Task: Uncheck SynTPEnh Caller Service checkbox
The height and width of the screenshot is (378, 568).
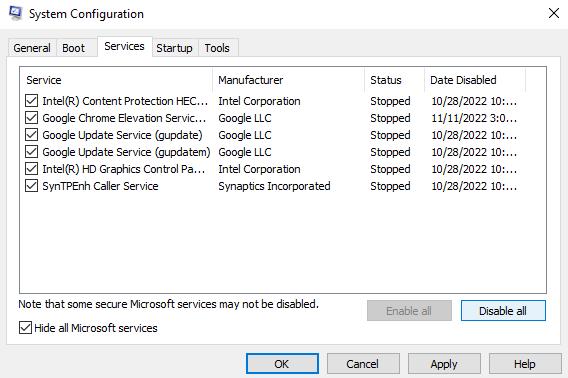Action: coord(32,186)
